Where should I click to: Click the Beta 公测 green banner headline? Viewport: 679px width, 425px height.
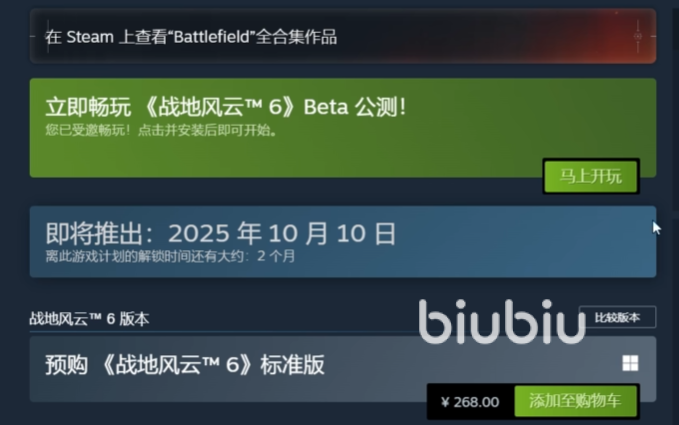[x=226, y=107]
